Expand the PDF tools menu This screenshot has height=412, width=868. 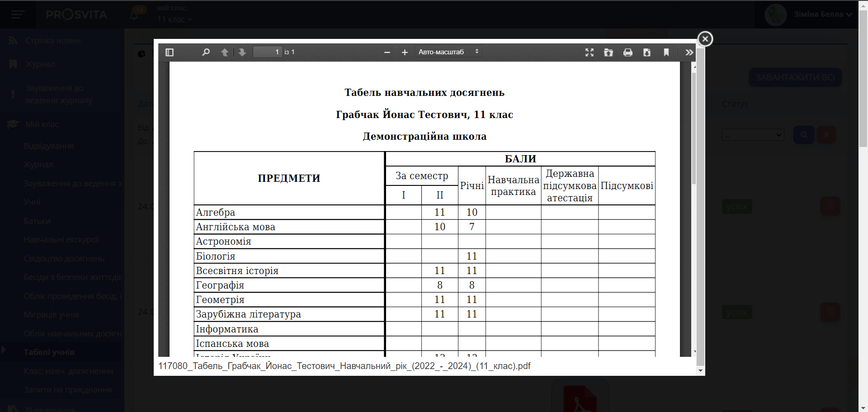[x=689, y=52]
